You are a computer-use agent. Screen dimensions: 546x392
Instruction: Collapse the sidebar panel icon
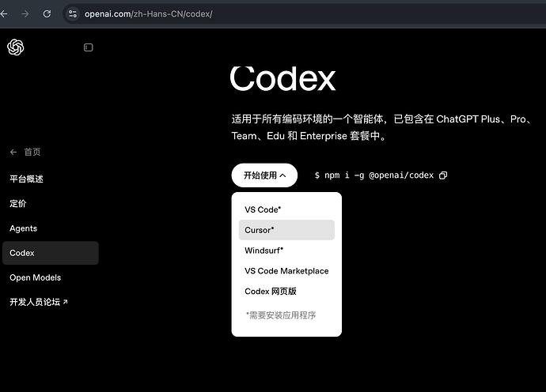(x=88, y=47)
